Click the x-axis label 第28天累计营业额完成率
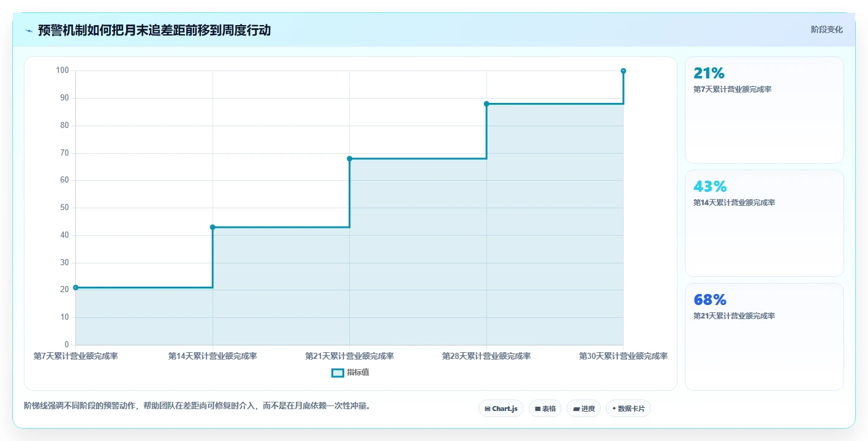Screen dimensions: 868x441 pyautogui.click(x=486, y=356)
